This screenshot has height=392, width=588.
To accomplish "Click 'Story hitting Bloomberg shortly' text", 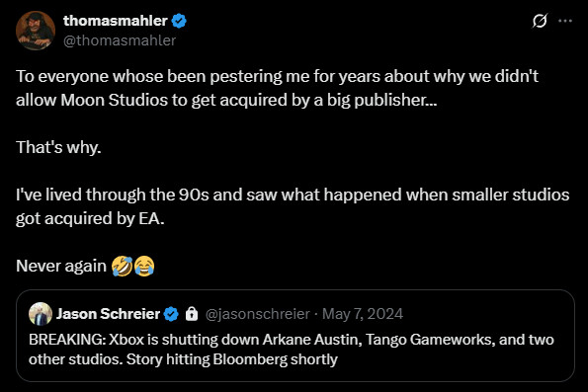I will tap(232, 359).
